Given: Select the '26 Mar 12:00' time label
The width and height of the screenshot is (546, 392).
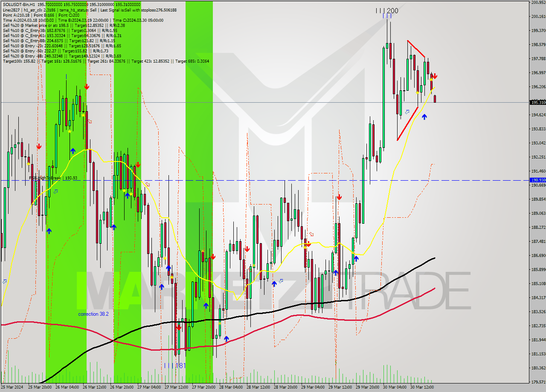Looking at the screenshot, I should (x=96, y=387).
